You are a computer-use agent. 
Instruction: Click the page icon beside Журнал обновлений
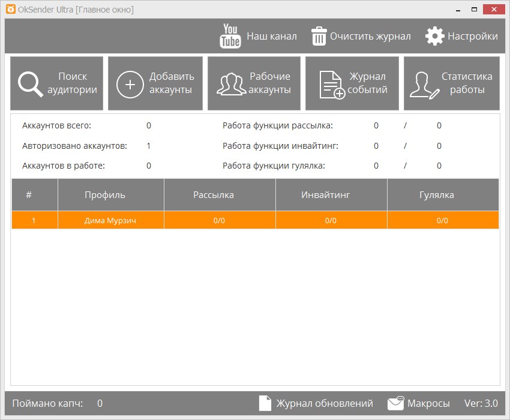pos(265,403)
